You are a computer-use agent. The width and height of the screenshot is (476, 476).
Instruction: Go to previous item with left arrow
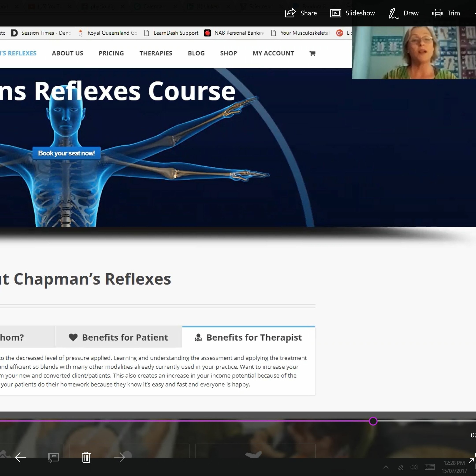(20, 457)
